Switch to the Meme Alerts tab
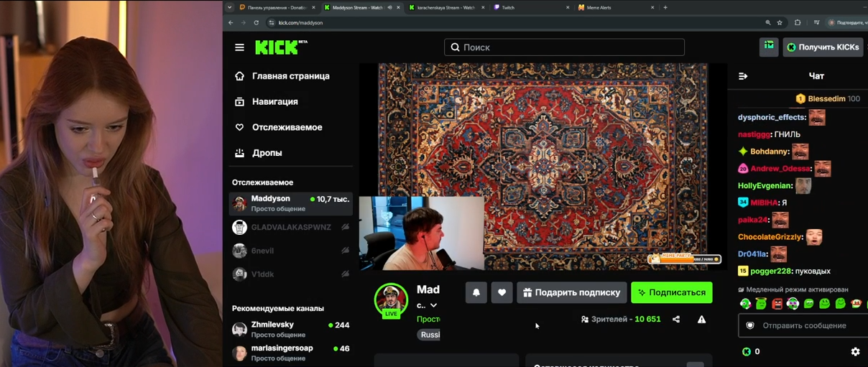This screenshot has width=868, height=367. click(615, 7)
